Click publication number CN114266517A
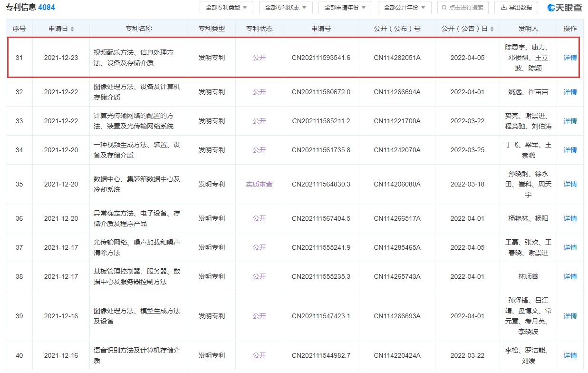 click(397, 218)
